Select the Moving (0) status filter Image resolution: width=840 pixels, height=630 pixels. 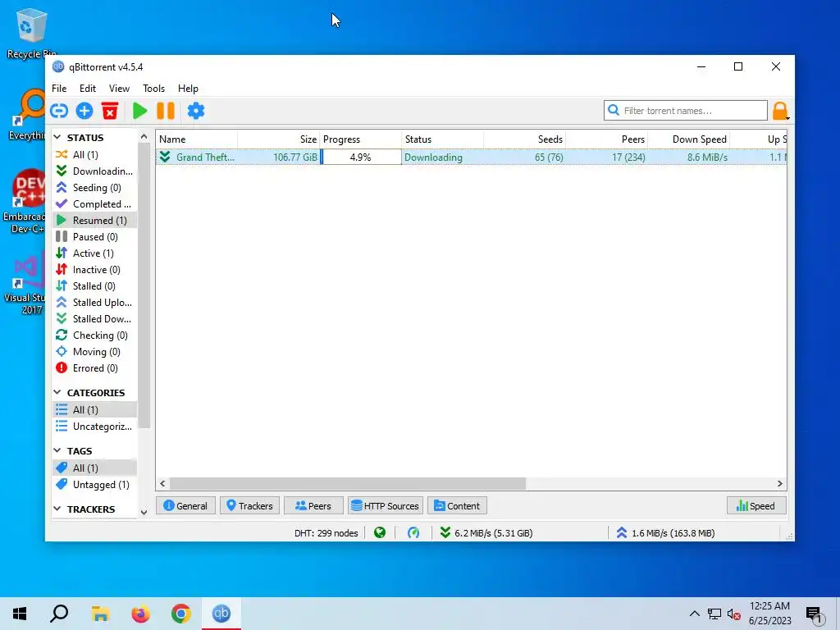(94, 352)
